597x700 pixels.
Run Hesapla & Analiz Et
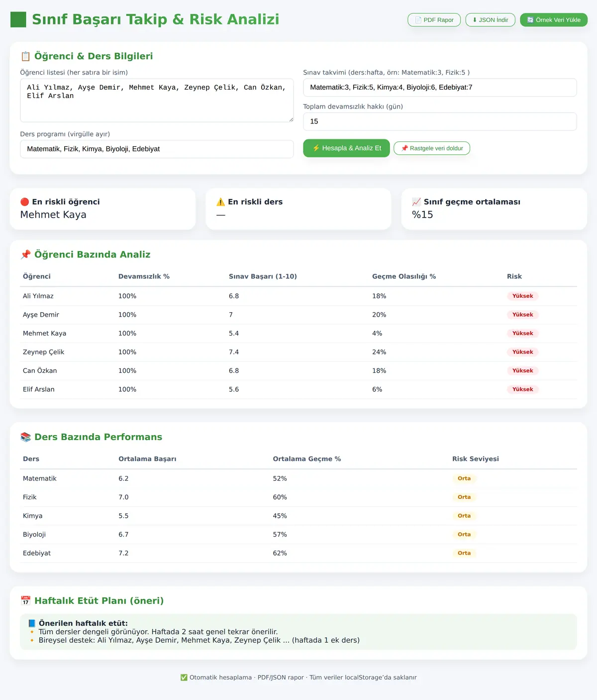tap(347, 148)
